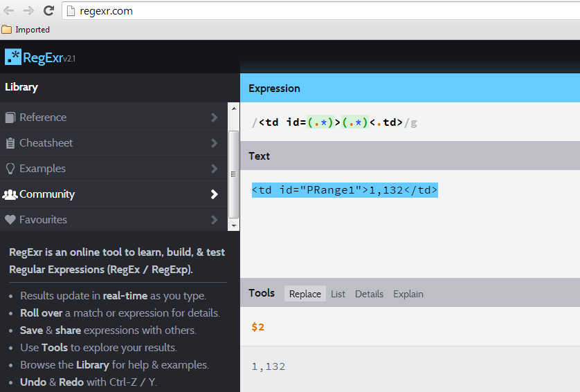Click the regex flags 'g' after expression
Image resolution: width=580 pixels, height=392 pixels.
(x=414, y=123)
